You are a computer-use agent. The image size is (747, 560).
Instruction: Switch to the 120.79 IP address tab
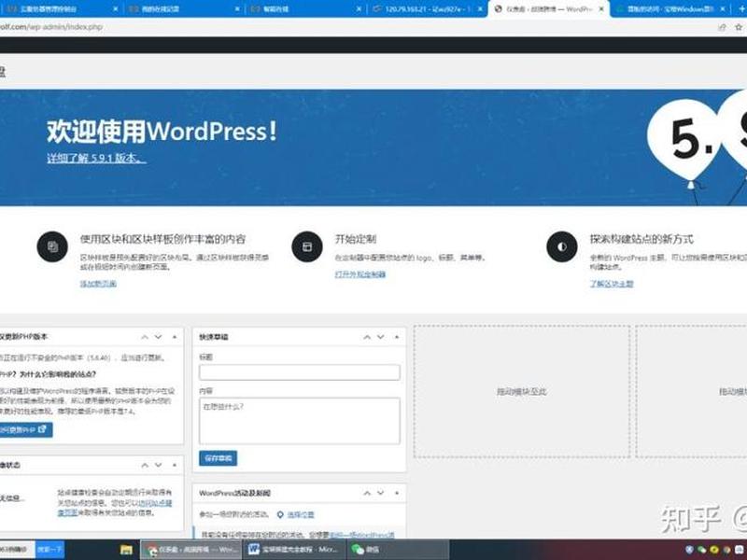(427, 9)
